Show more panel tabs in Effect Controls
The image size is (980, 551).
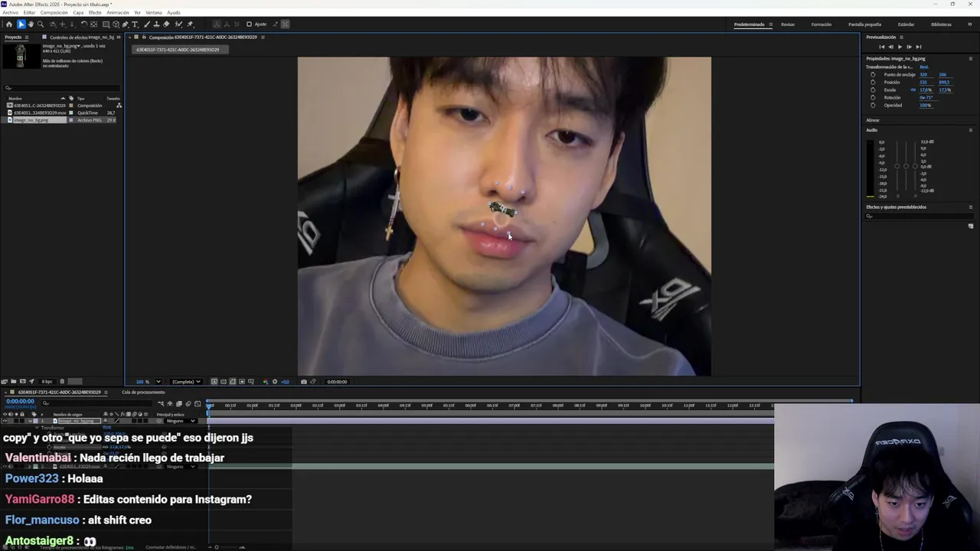click(x=118, y=37)
